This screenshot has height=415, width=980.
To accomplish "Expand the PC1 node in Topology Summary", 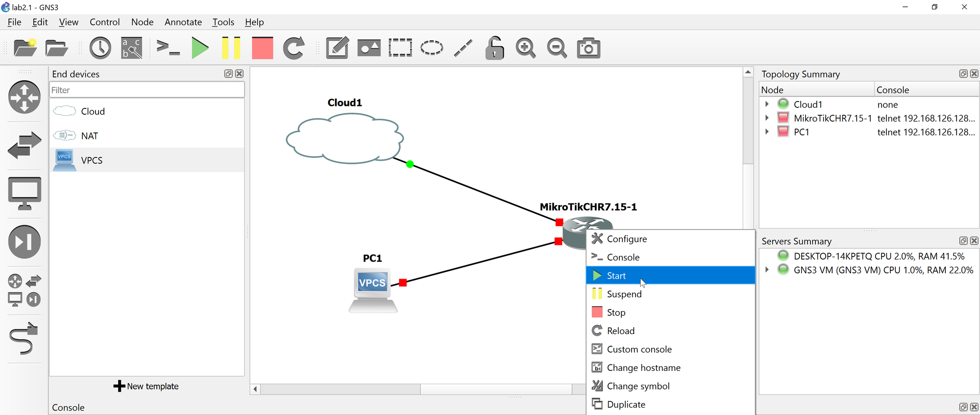I will point(767,131).
